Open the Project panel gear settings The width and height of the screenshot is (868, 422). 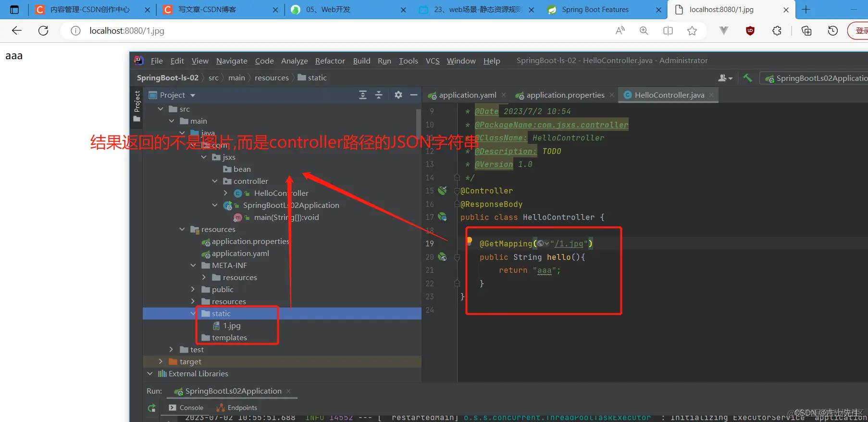(x=398, y=95)
